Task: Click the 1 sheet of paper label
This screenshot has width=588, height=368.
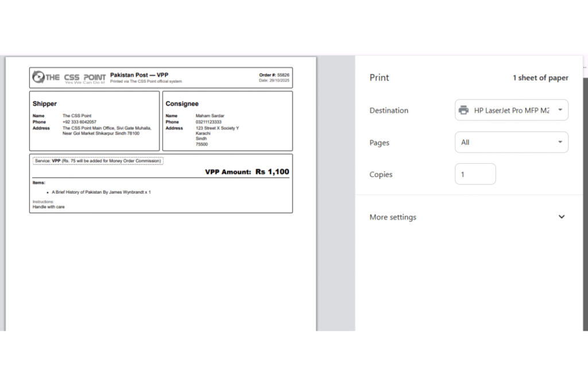Action: [x=540, y=78]
